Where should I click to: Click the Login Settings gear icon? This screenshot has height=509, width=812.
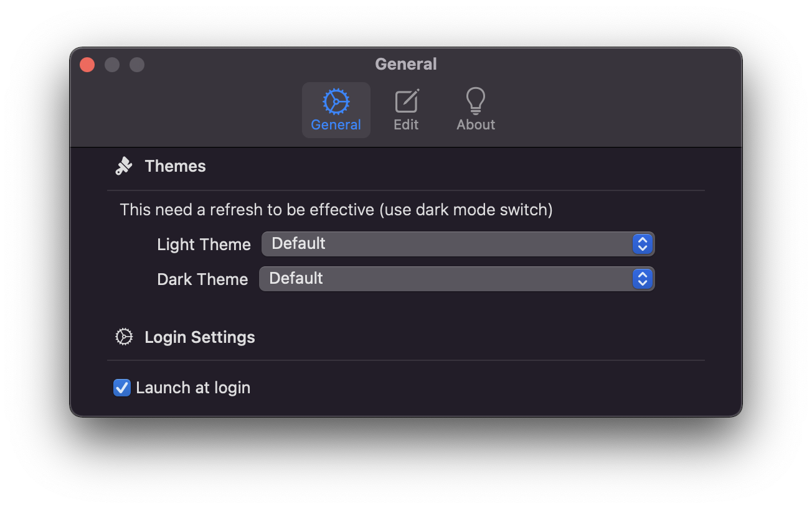pos(124,337)
